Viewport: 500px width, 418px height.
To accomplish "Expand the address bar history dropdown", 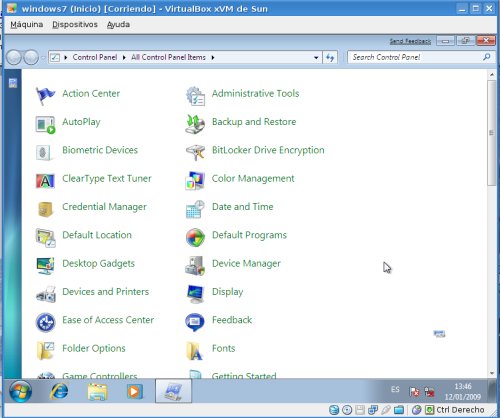I will tap(316, 58).
